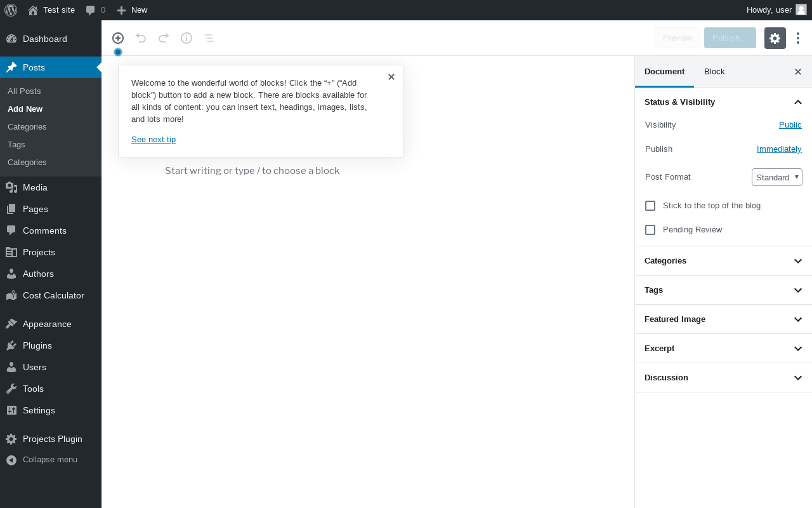The height and width of the screenshot is (508, 812).
Task: Open Test site home link
Action: click(51, 10)
